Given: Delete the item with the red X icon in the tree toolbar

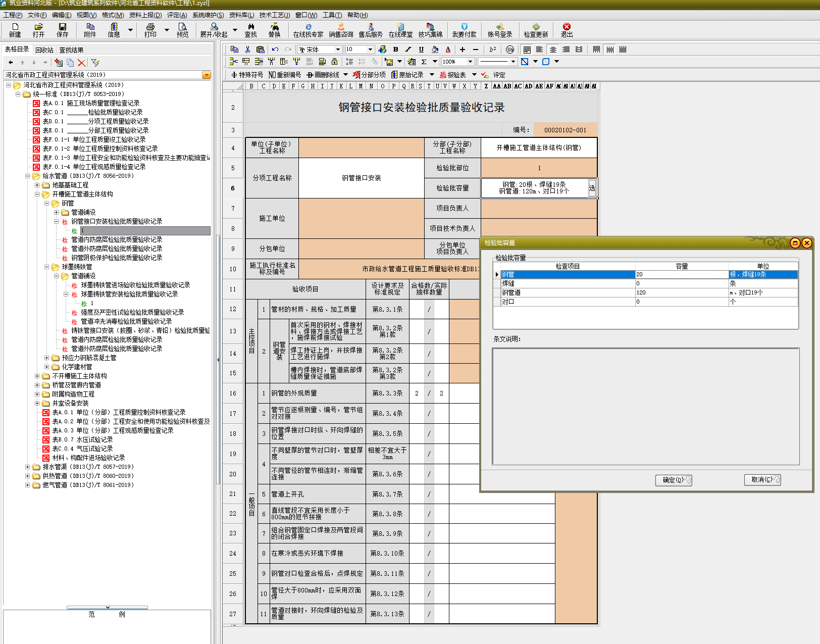Looking at the screenshot, I should click(81, 63).
